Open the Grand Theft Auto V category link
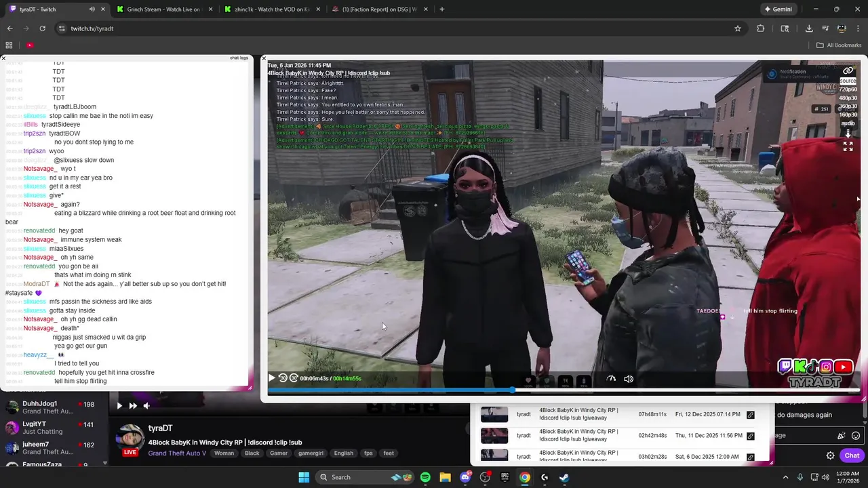 click(178, 453)
